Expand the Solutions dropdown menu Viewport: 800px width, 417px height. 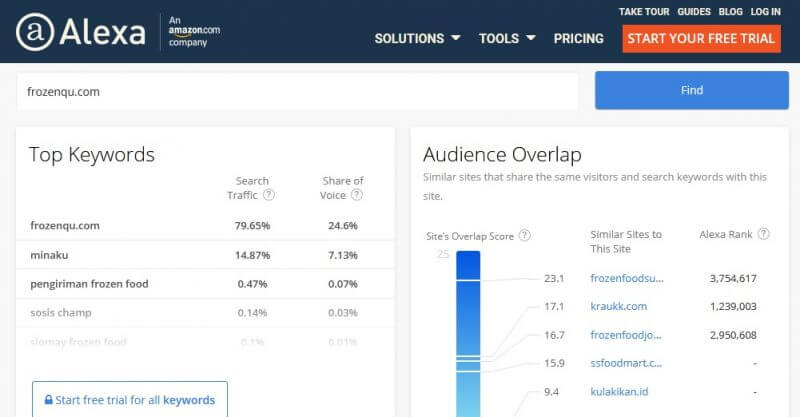(x=417, y=38)
